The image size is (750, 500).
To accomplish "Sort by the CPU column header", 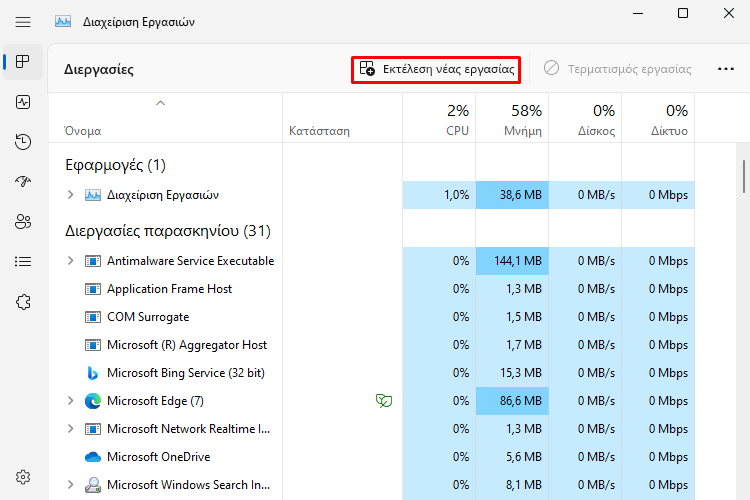I will pos(439,118).
